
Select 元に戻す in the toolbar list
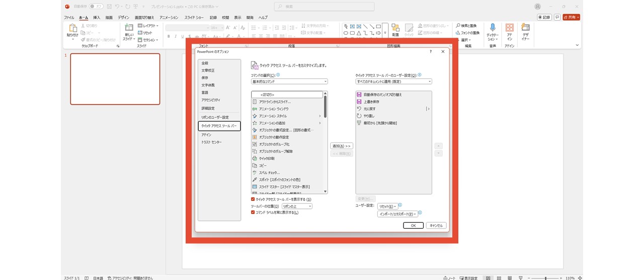click(x=393, y=109)
